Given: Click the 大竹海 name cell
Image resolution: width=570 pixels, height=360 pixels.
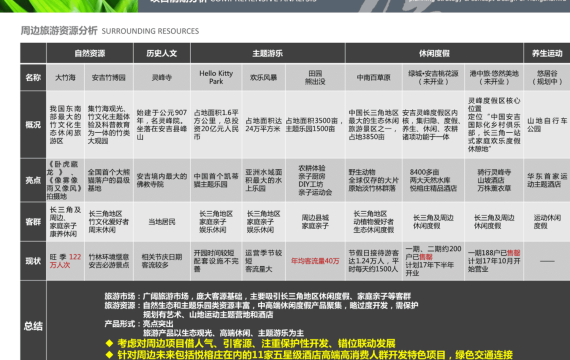Looking at the screenshot, I should pyautogui.click(x=65, y=77).
